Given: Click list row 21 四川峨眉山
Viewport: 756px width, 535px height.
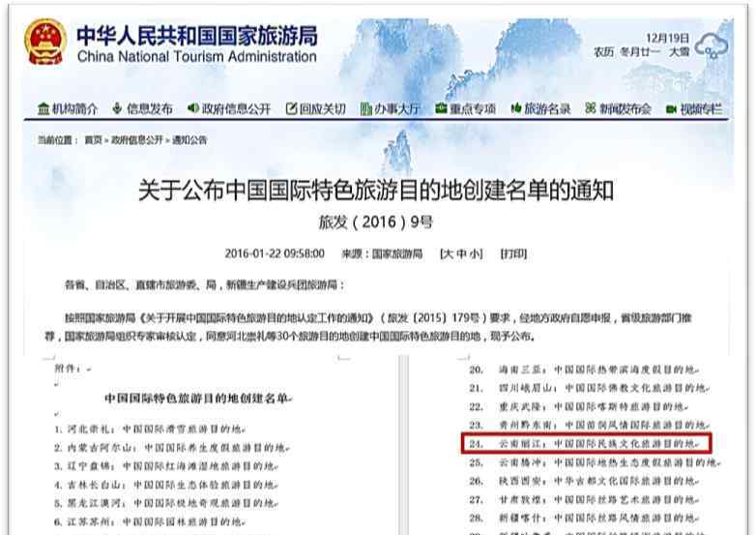Looking at the screenshot, I should pos(589,388).
